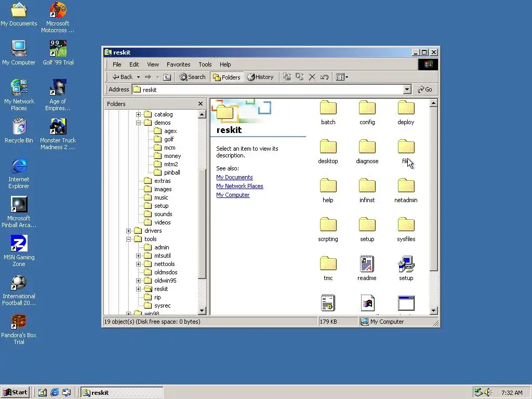Select the sysrec folder in tree
The image size is (532, 399).
[x=157, y=305]
